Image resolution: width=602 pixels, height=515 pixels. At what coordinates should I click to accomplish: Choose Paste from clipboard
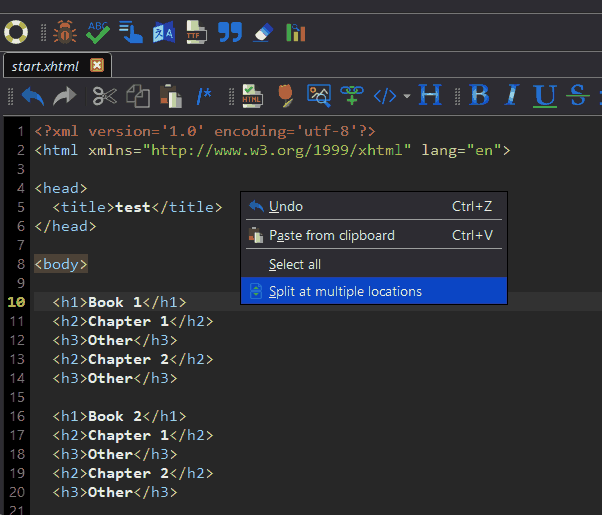click(374, 235)
